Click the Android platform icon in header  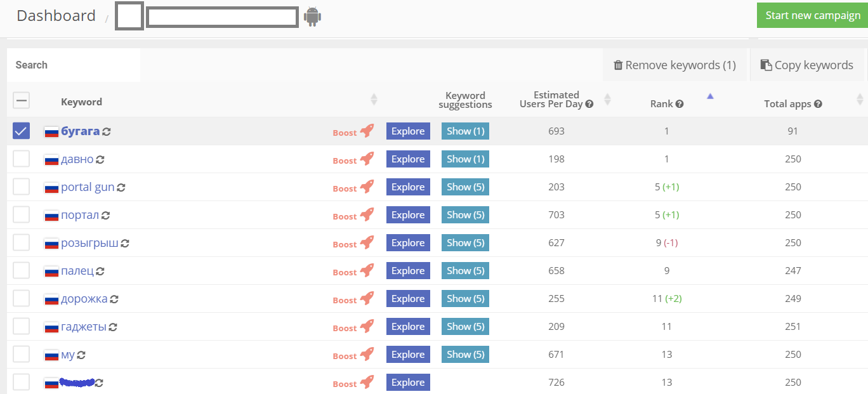312,16
